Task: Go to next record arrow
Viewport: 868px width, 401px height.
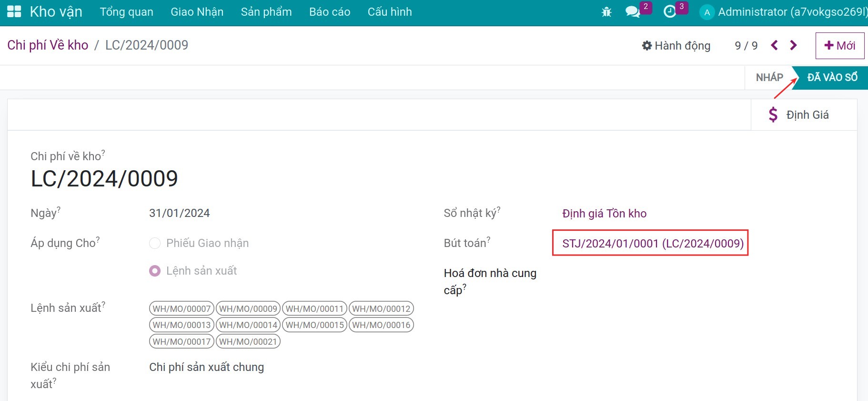Action: pos(793,45)
